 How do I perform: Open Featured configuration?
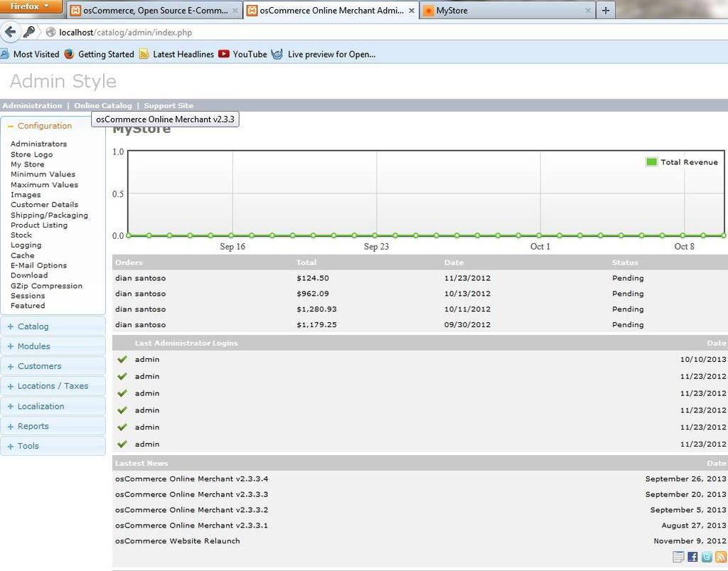28,306
